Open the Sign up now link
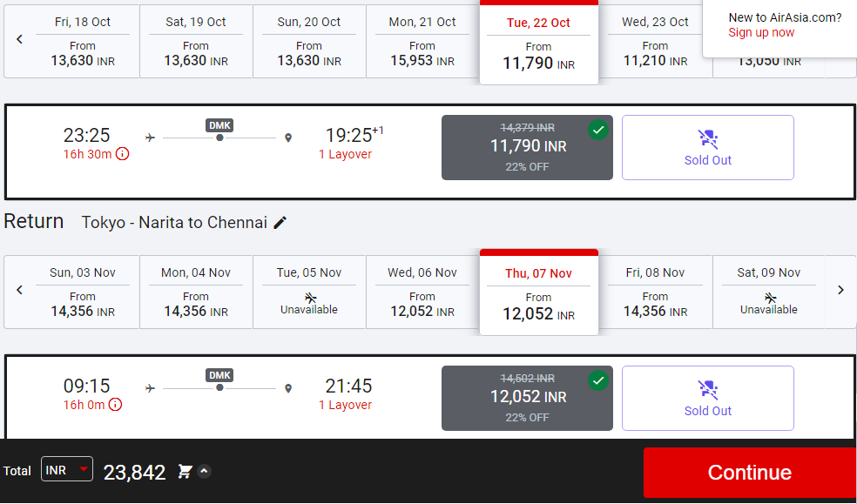 (x=761, y=33)
